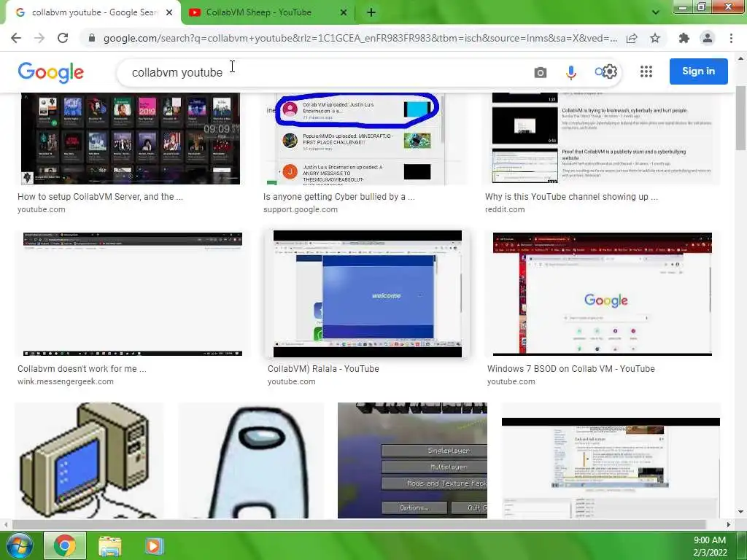This screenshot has height=560, width=747.
Task: Open Windows Explorer from taskbar
Action: pyautogui.click(x=109, y=545)
